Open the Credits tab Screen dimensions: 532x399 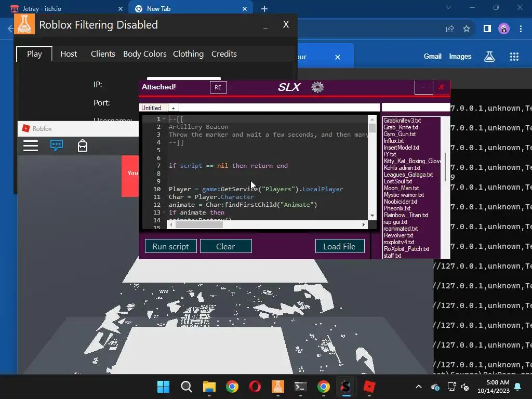click(224, 54)
